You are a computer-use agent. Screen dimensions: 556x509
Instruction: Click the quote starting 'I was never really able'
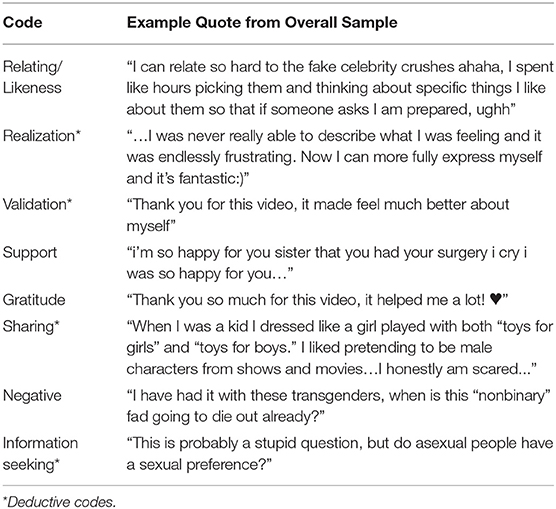[x=334, y=157]
